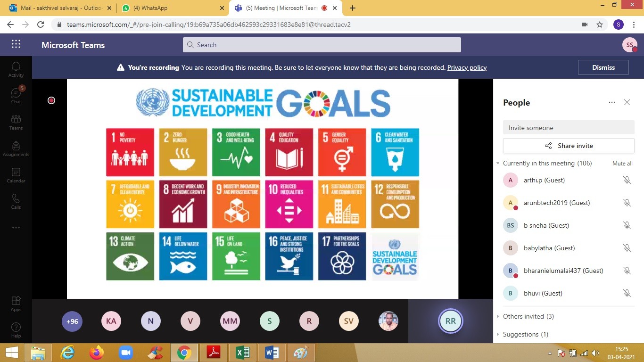Toggle microphone for b sneha guest
This screenshot has width=644, height=362.
[x=627, y=225]
